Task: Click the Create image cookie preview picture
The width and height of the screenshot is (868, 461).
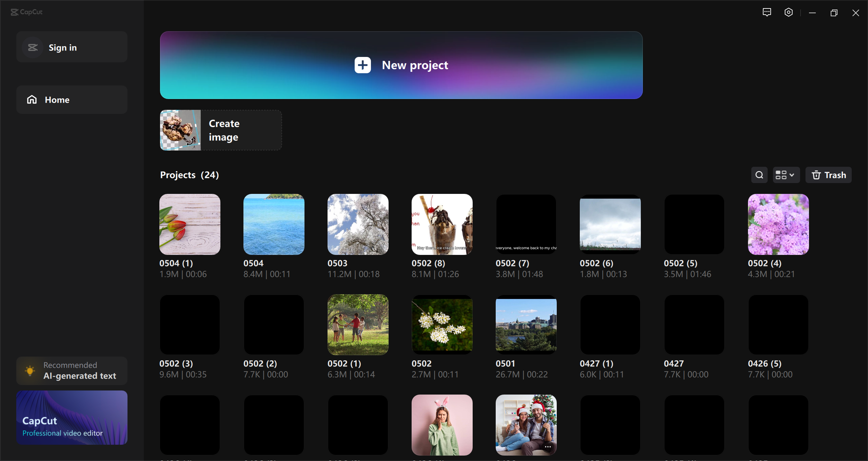Action: [x=180, y=130]
